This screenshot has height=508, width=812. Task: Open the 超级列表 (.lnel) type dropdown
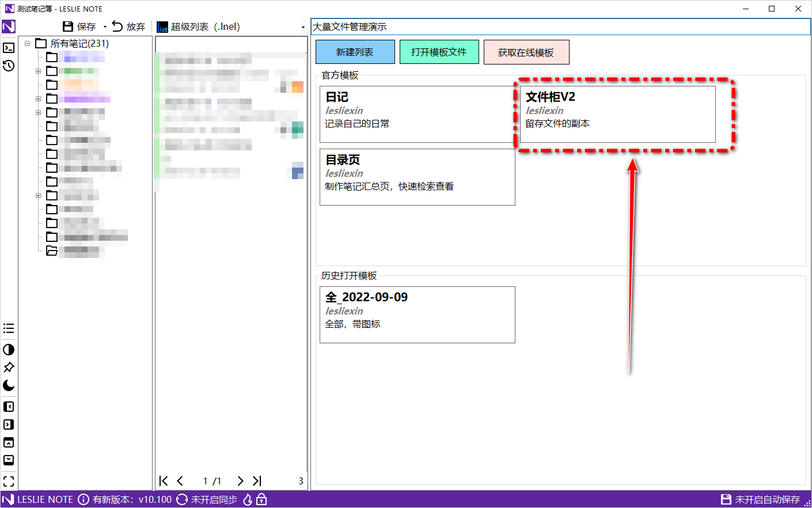(x=303, y=27)
